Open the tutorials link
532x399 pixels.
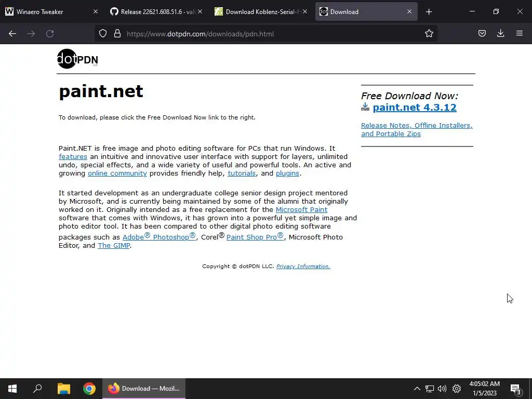[242, 174]
